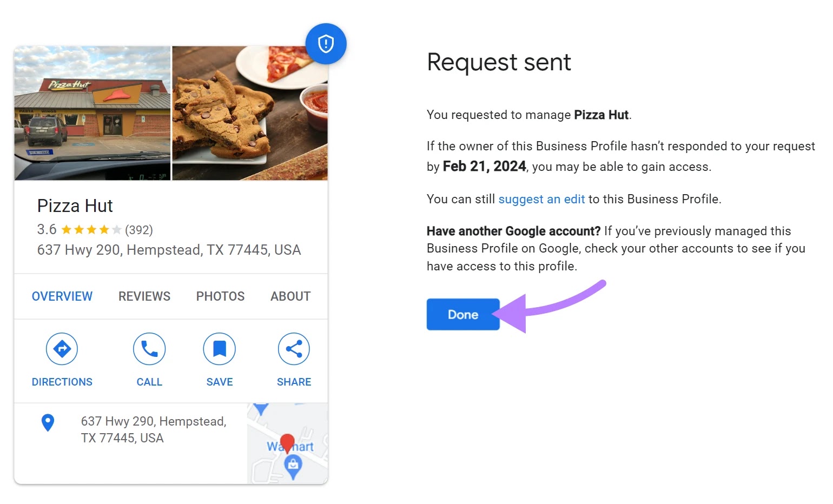Click the Pizza Hut business title
Image resolution: width=833 pixels, height=504 pixels.
75,206
